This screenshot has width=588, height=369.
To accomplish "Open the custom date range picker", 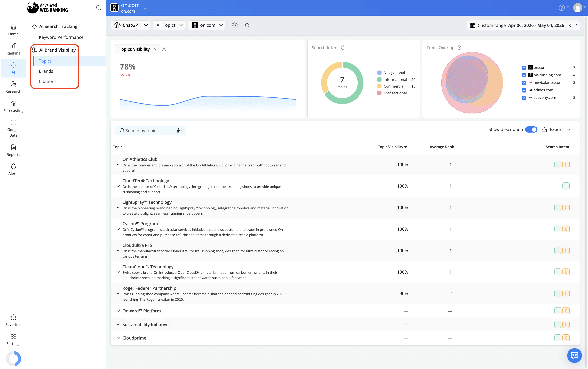I will click(x=517, y=25).
